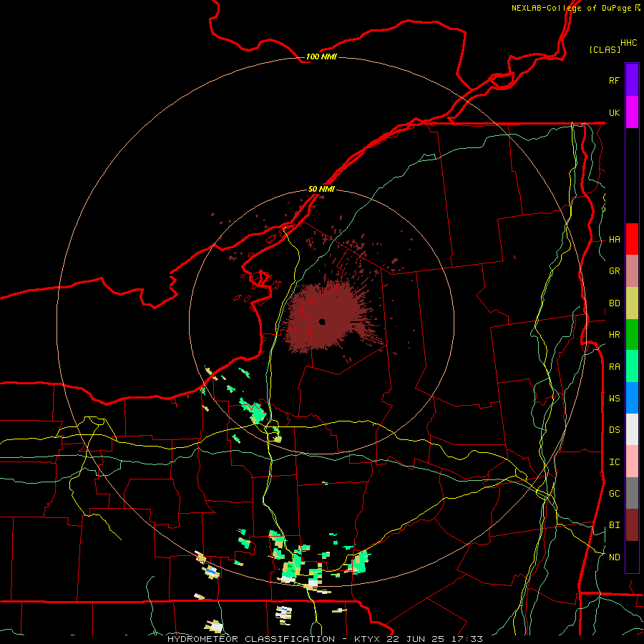The width and height of the screenshot is (644, 644).
Task: Select the red HA hail swatch
Action: coord(632,239)
